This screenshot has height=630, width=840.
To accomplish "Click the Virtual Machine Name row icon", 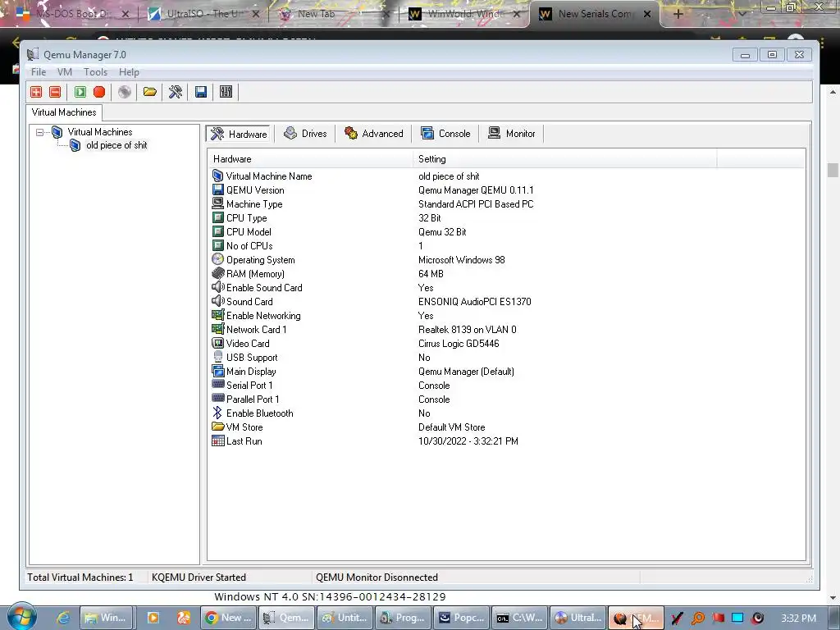I will (217, 176).
